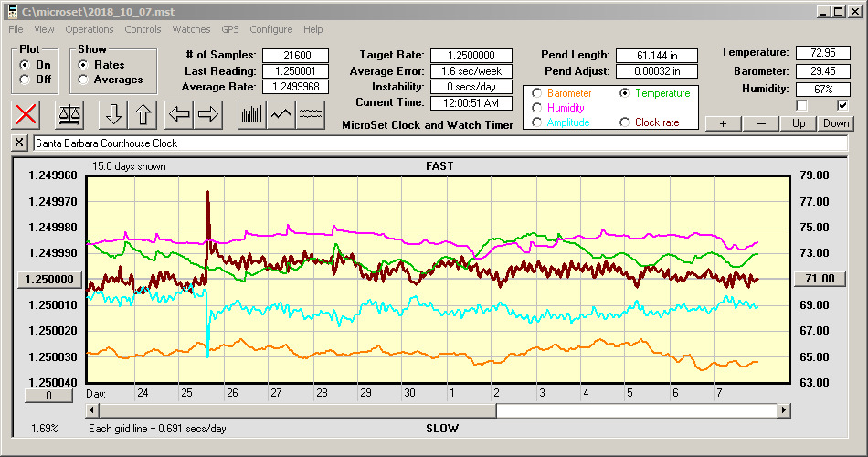Open the Configure menu

pos(270,29)
